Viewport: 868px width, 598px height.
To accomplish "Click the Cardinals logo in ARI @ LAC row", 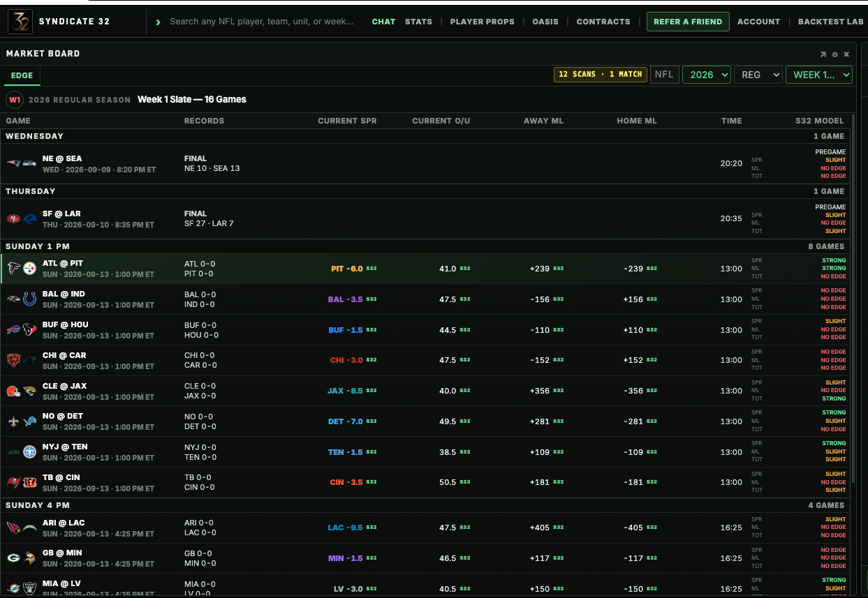I will pyautogui.click(x=13, y=528).
